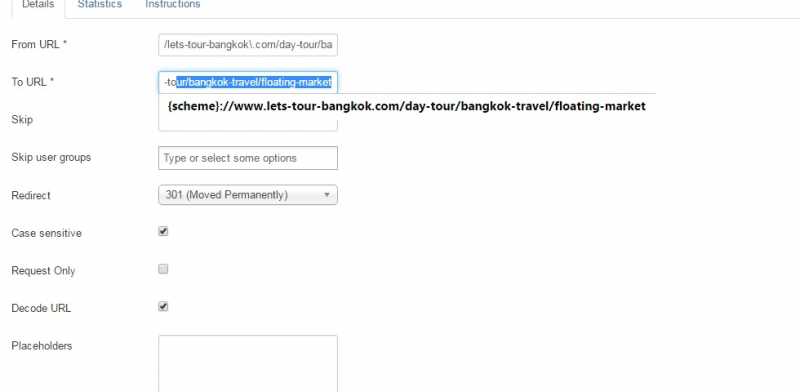
Task: Uncheck the Case sensitive checkbox
Action: click(163, 232)
